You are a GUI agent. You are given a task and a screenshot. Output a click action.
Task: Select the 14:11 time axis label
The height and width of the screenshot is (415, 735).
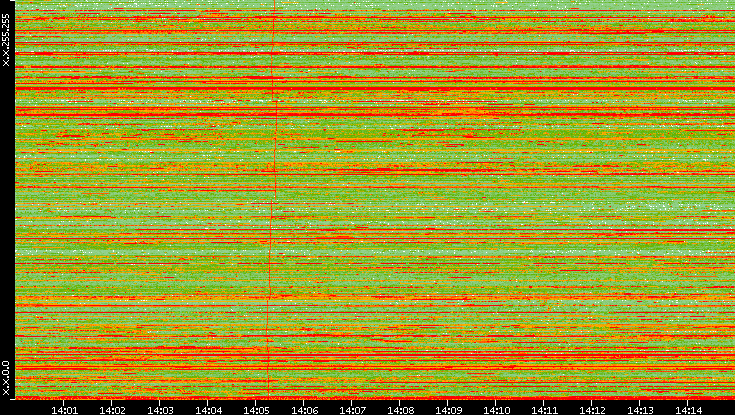pyautogui.click(x=544, y=410)
